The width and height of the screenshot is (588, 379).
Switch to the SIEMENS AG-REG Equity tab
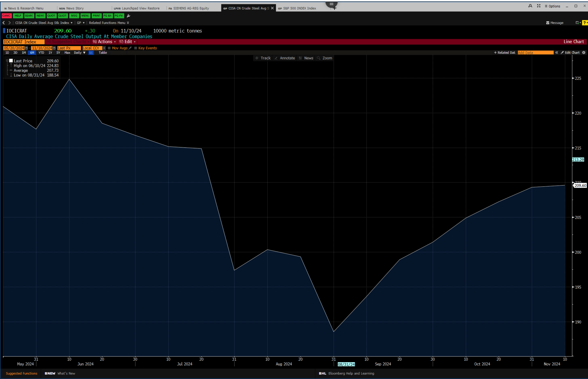189,8
